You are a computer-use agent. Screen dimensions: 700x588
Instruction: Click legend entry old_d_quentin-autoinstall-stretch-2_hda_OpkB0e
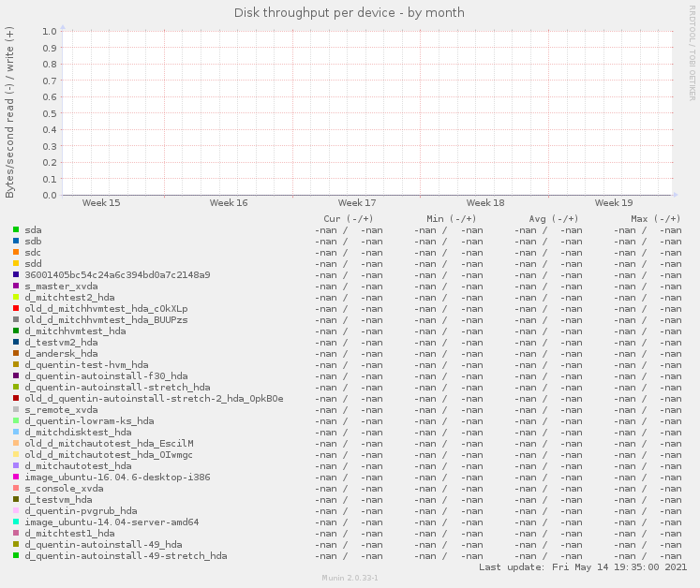click(x=154, y=398)
